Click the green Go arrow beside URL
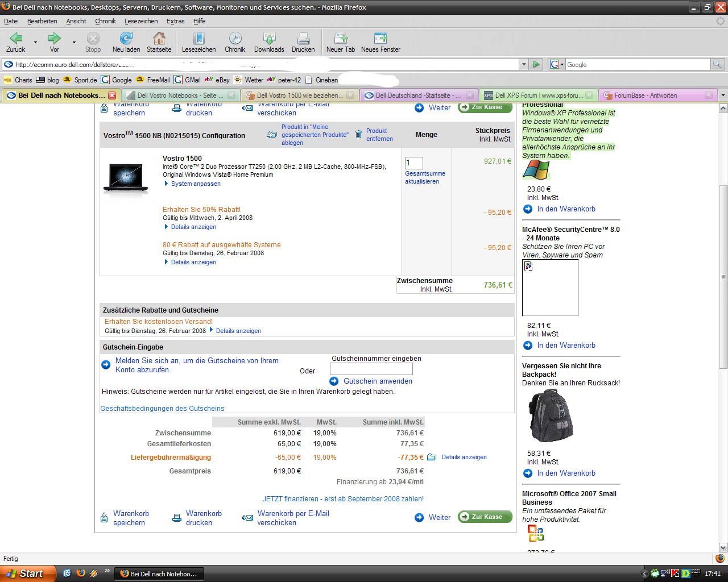The height and width of the screenshot is (582, 728). click(x=536, y=64)
